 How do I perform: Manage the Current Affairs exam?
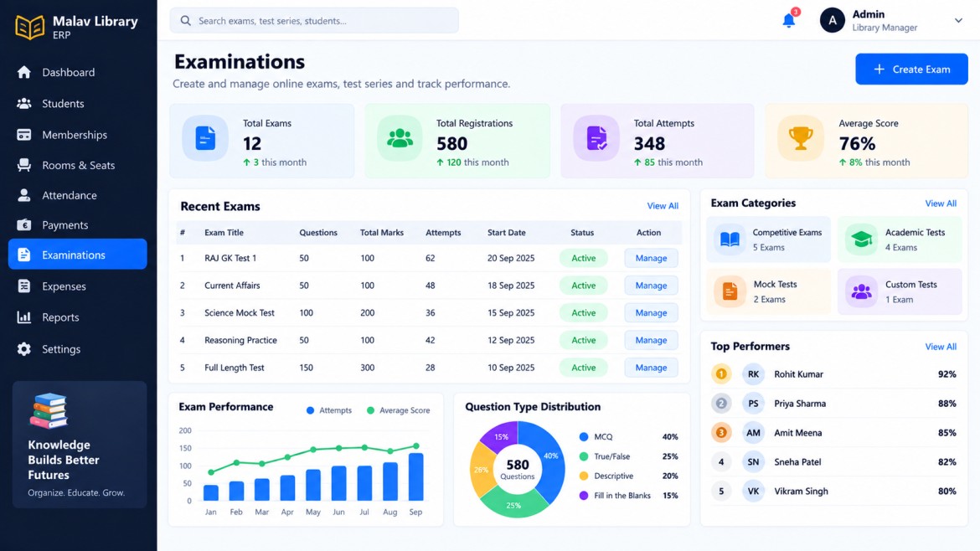click(x=652, y=286)
